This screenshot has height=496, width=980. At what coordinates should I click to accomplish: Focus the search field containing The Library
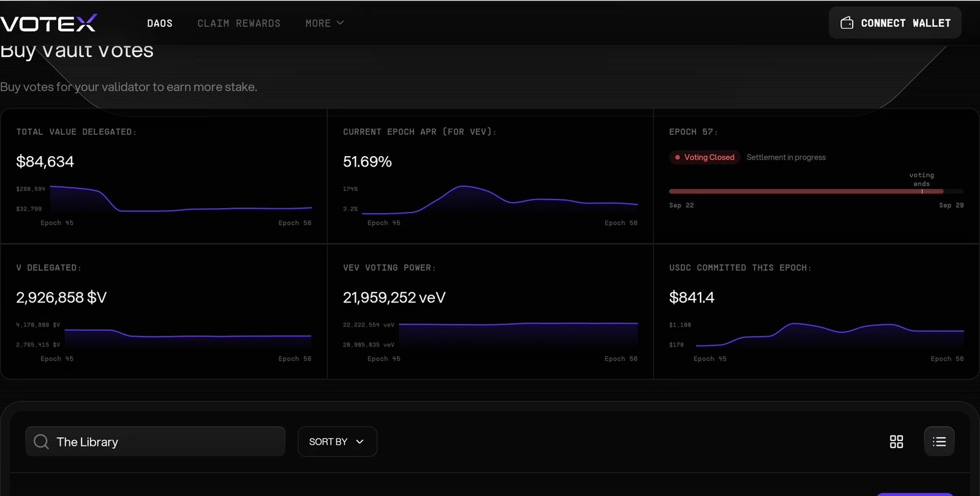point(156,442)
